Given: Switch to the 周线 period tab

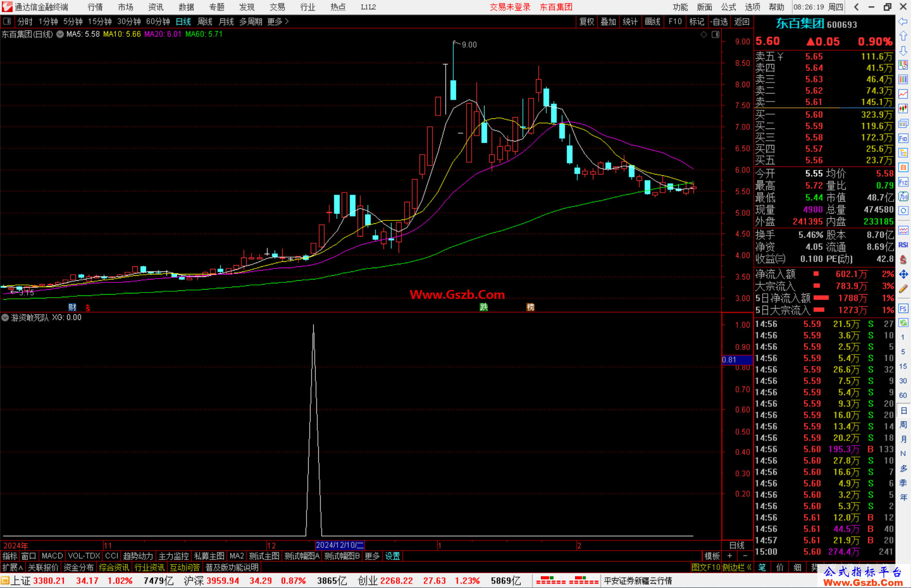Looking at the screenshot, I should tap(205, 21).
